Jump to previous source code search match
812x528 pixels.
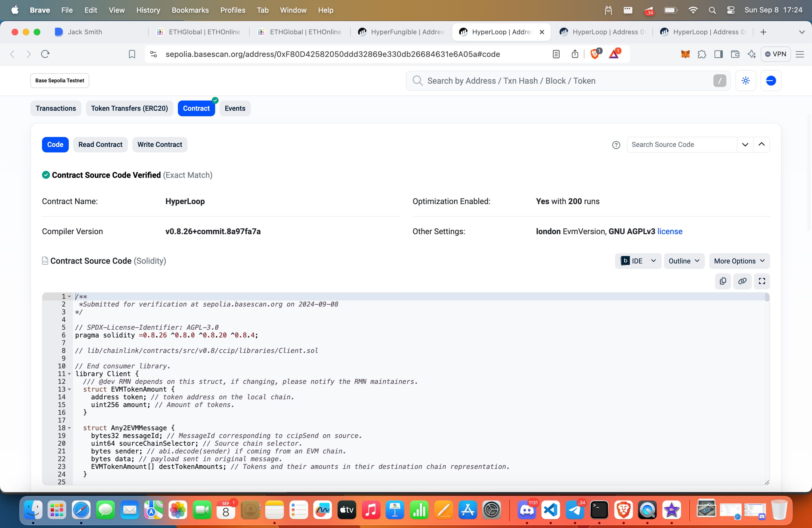(761, 145)
